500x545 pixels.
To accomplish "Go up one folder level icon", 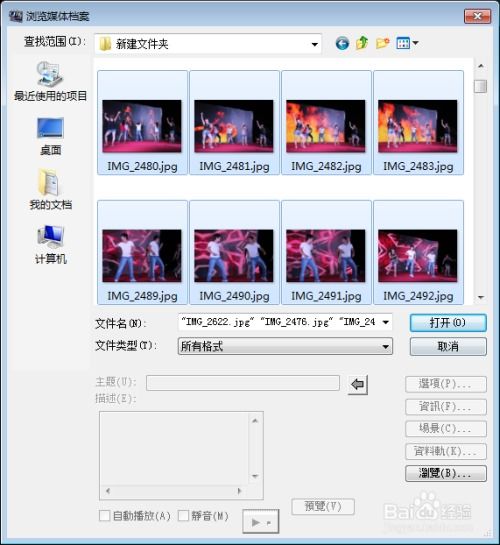I will pos(362,43).
